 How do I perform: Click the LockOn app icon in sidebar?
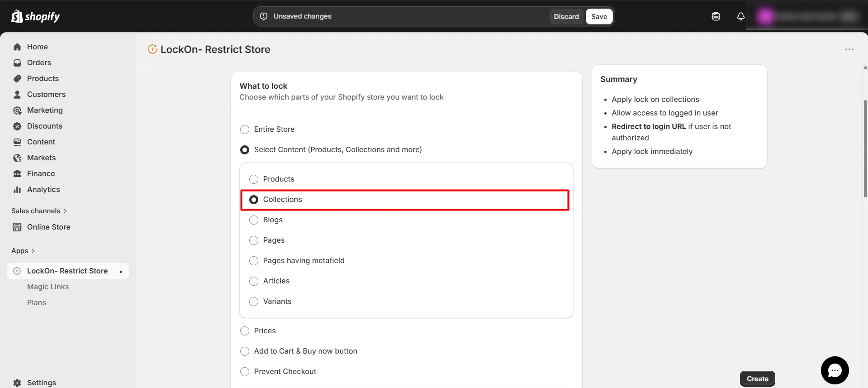click(x=17, y=271)
